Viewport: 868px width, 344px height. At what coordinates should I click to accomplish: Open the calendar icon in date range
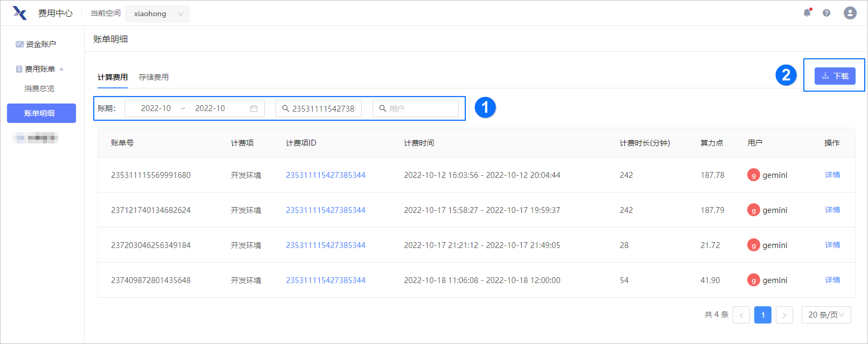point(254,108)
